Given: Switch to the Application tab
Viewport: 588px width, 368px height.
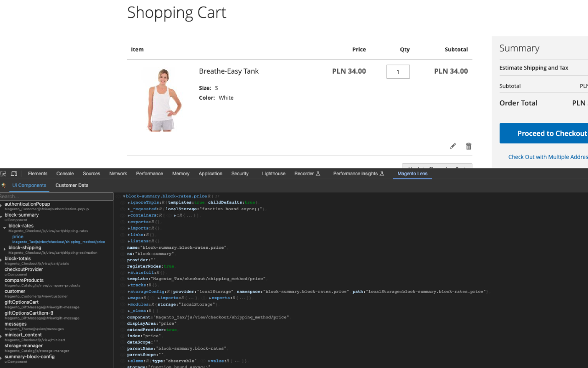Looking at the screenshot, I should [x=210, y=174].
